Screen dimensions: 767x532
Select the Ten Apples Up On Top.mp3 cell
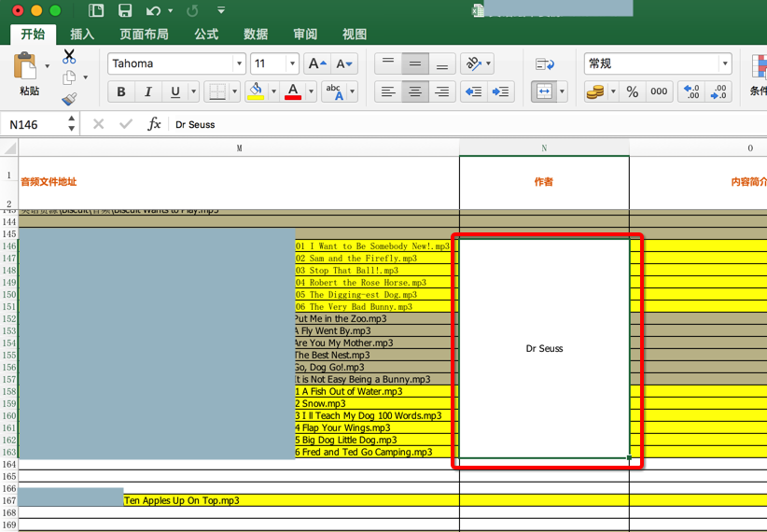(239, 500)
